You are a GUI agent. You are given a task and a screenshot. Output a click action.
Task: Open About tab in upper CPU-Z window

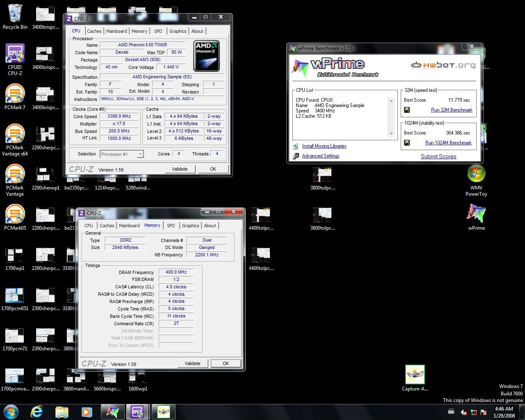(197, 31)
